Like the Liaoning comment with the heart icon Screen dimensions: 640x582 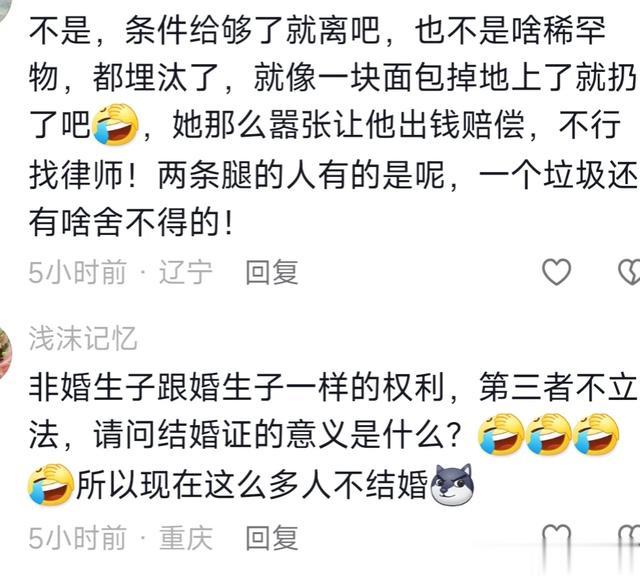556,272
